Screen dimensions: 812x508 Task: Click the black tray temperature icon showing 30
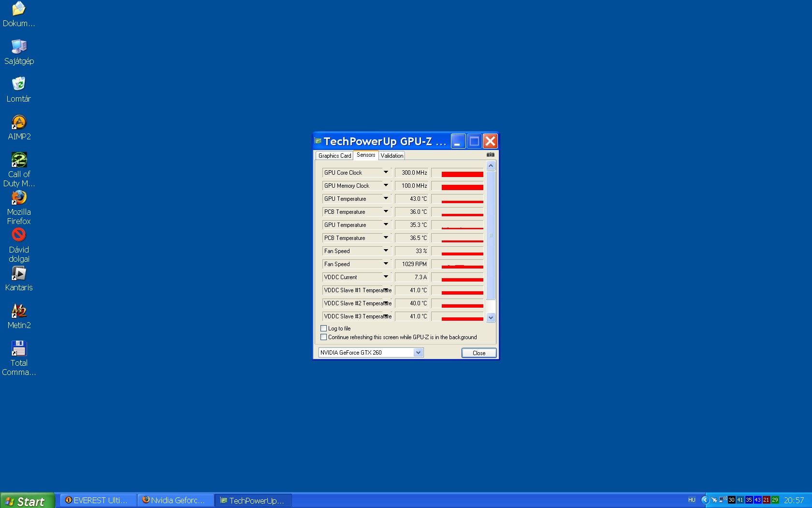pos(731,500)
